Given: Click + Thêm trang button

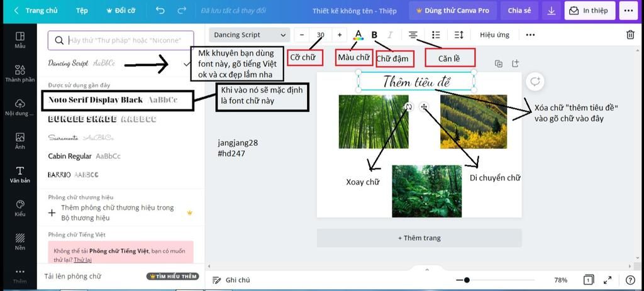Looking at the screenshot, I should click(x=419, y=238).
